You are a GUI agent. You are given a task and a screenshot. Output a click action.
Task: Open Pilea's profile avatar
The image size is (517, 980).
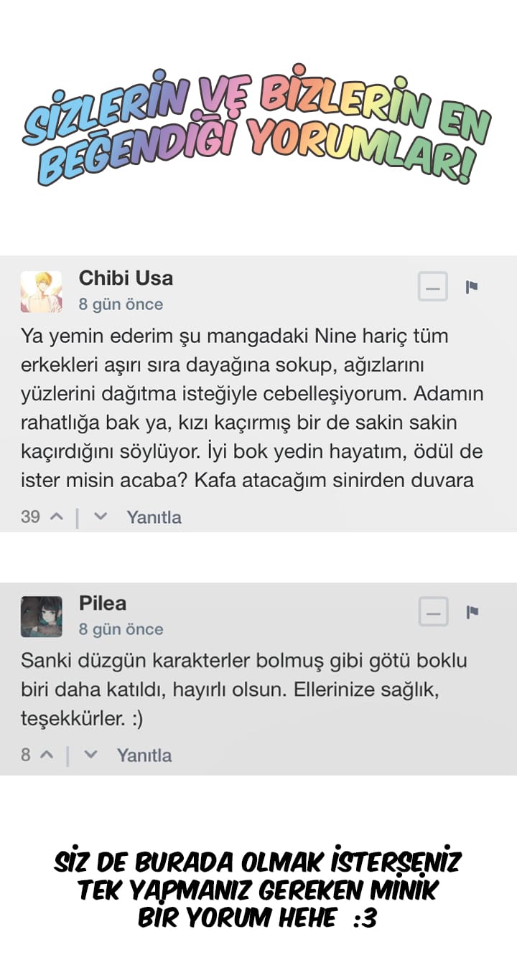point(41,616)
